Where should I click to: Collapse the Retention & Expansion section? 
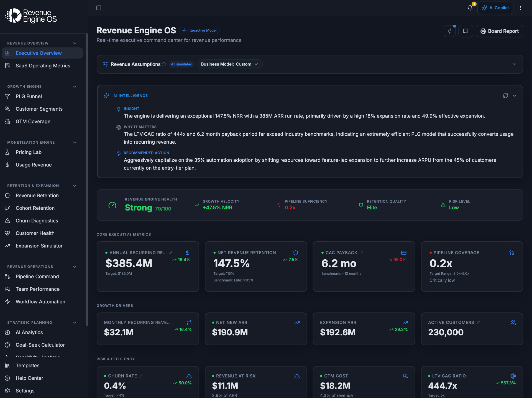click(75, 186)
